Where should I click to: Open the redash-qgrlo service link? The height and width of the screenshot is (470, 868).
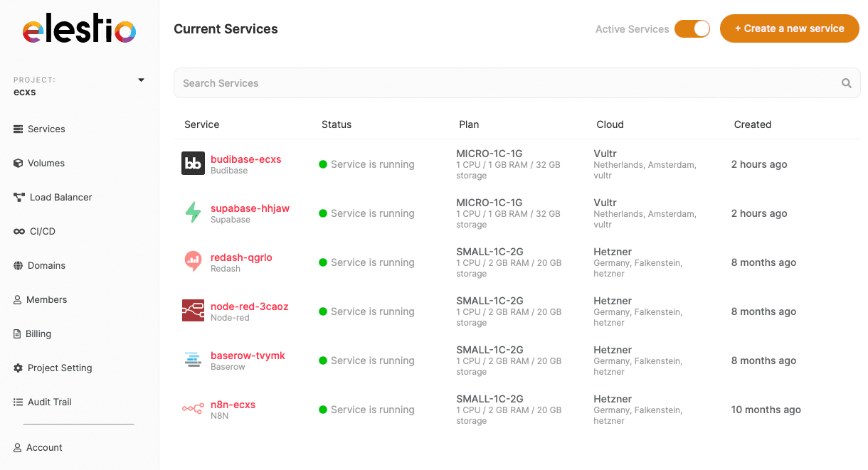click(x=241, y=257)
